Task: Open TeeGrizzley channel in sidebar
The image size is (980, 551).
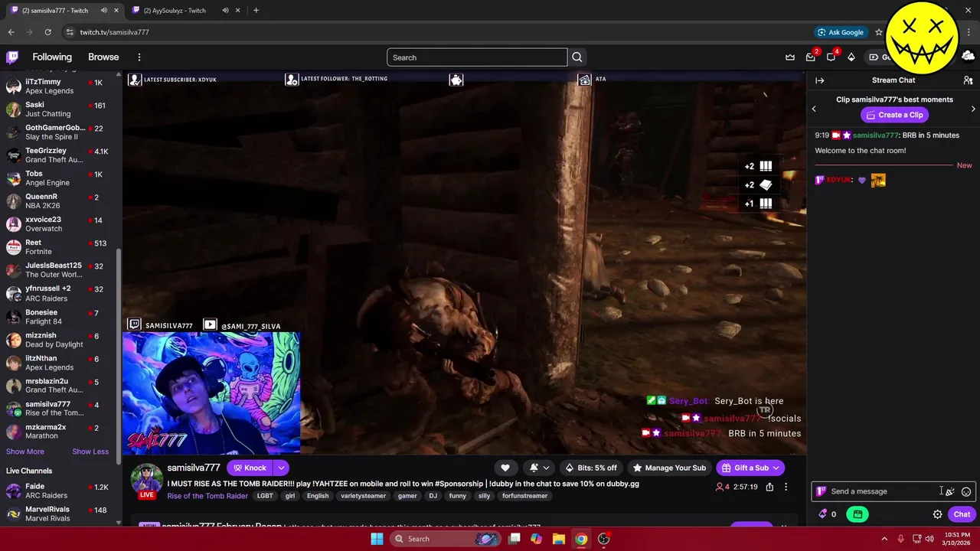Action: [x=60, y=155]
